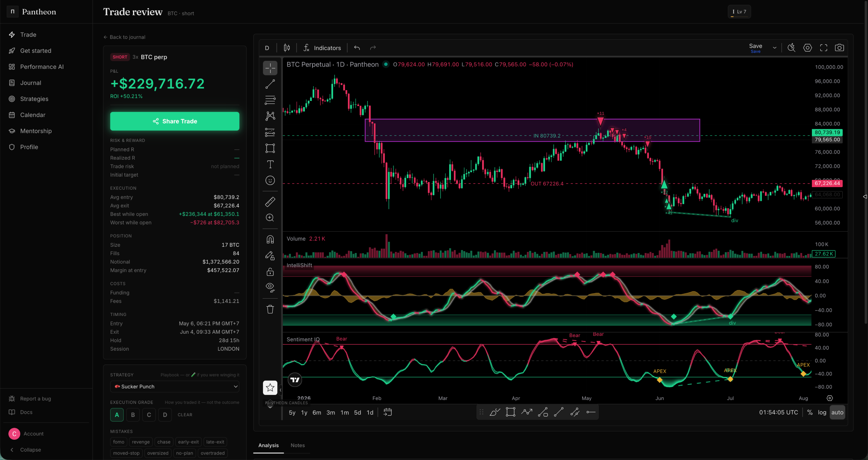Toggle the chase mistake tag
Viewport: 868px width, 460px height.
point(164,442)
